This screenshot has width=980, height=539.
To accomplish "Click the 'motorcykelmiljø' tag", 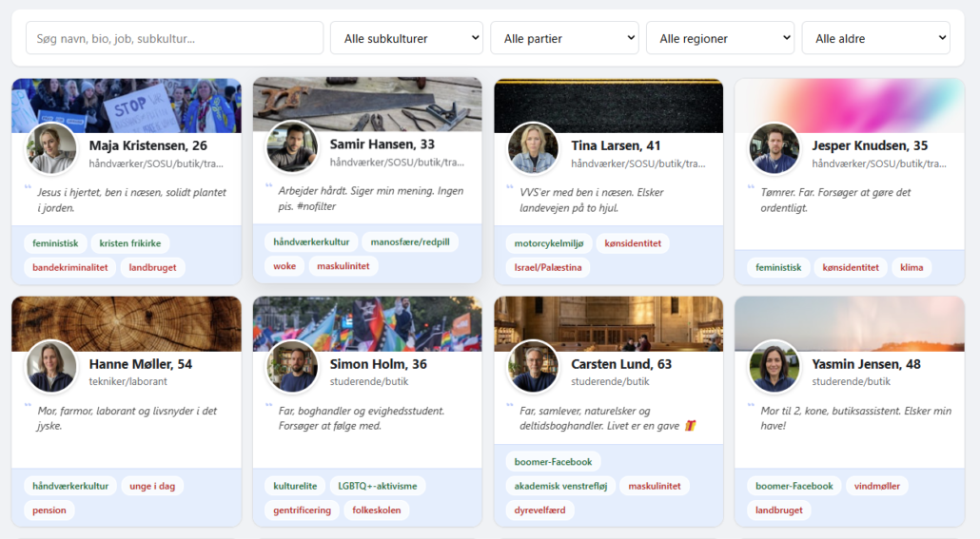I will (547, 243).
